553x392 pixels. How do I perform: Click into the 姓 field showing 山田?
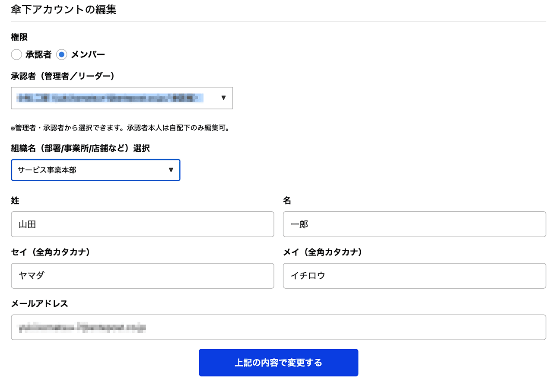tap(143, 224)
